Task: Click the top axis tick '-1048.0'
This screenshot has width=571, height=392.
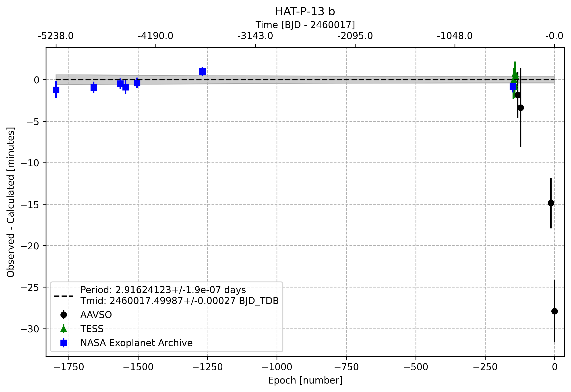Action: 455,36
